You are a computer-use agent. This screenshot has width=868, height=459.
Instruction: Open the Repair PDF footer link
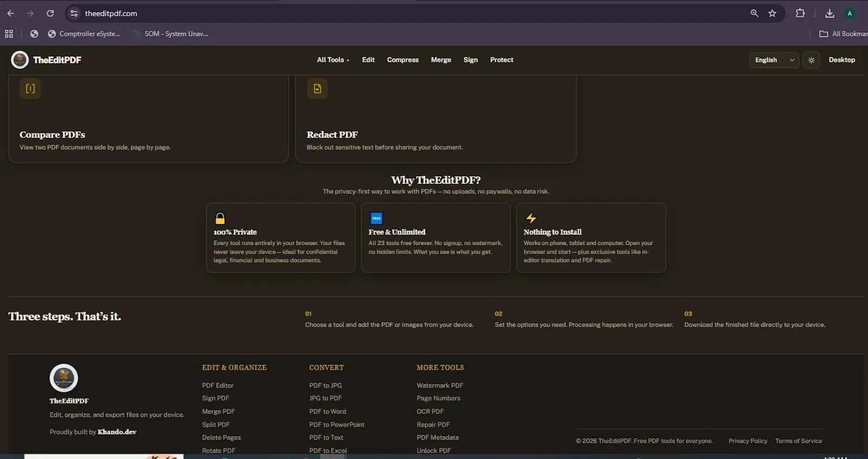(433, 425)
